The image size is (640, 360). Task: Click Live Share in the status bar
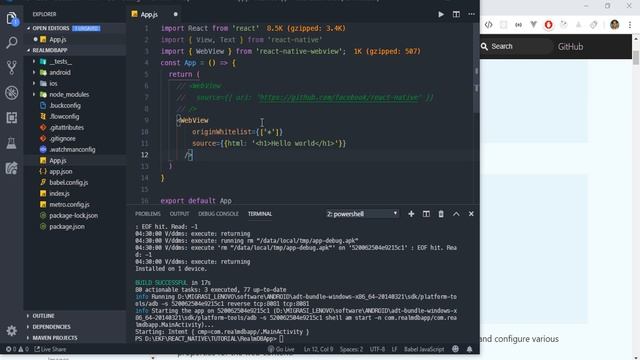pos(50,349)
